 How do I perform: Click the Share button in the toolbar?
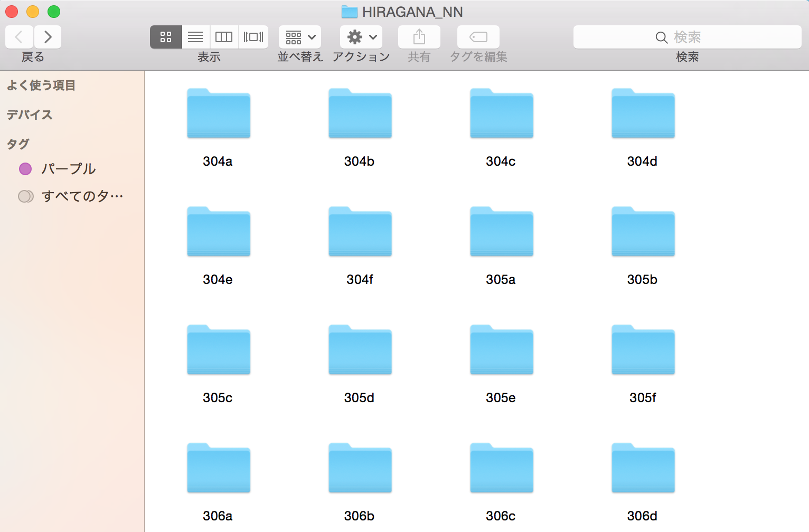click(419, 37)
